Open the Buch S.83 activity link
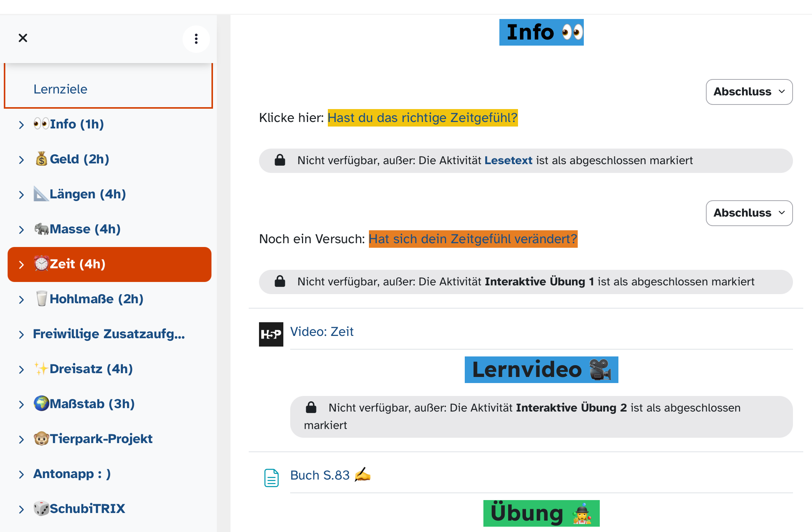The height and width of the screenshot is (532, 812). pyautogui.click(x=319, y=475)
